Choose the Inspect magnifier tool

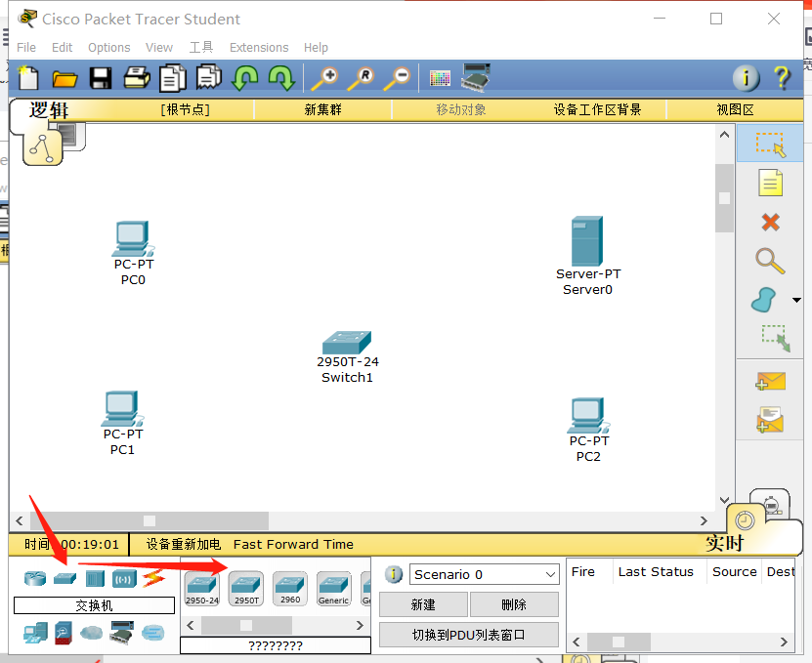point(770,261)
